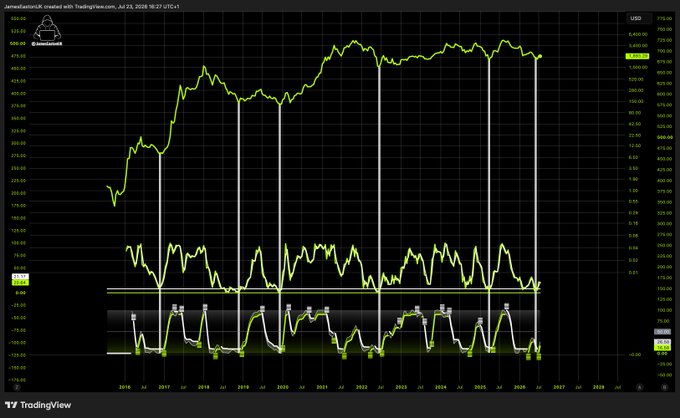Click the -175.00 value on left scale

17,380
